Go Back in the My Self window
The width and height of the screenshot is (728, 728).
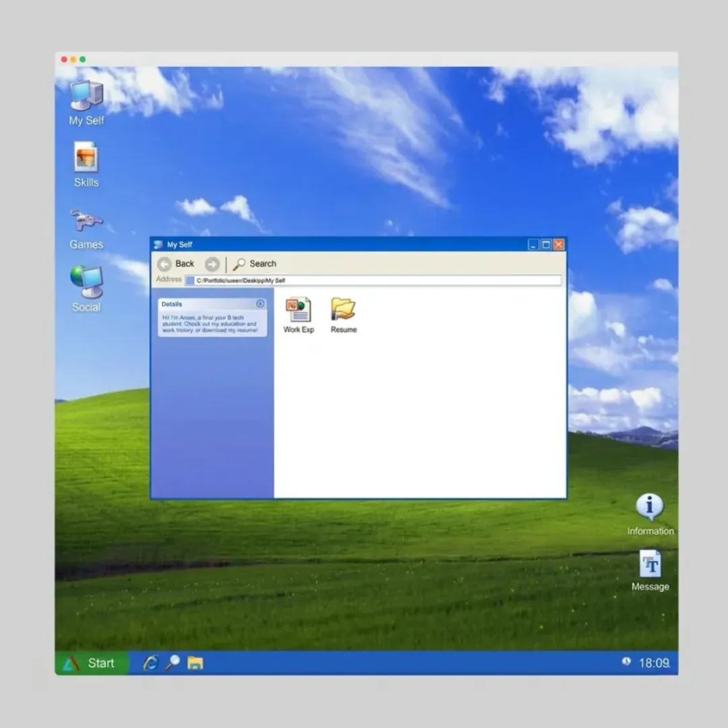pyautogui.click(x=176, y=264)
